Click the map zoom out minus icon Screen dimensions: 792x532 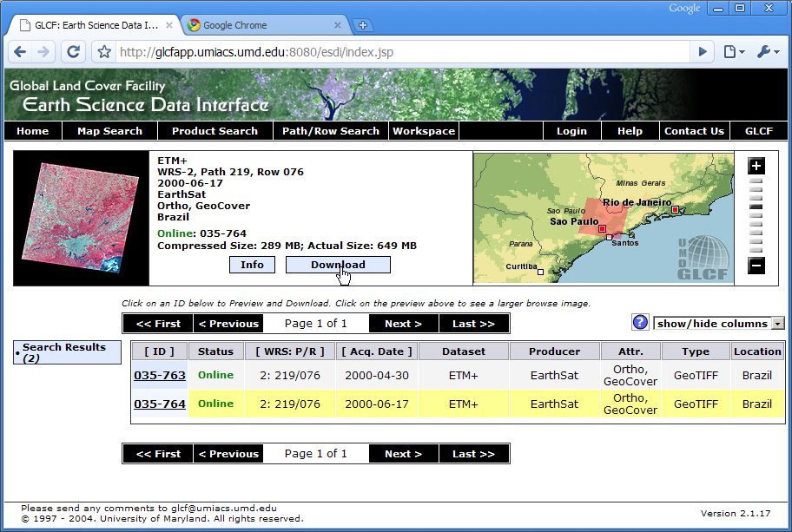tap(756, 266)
